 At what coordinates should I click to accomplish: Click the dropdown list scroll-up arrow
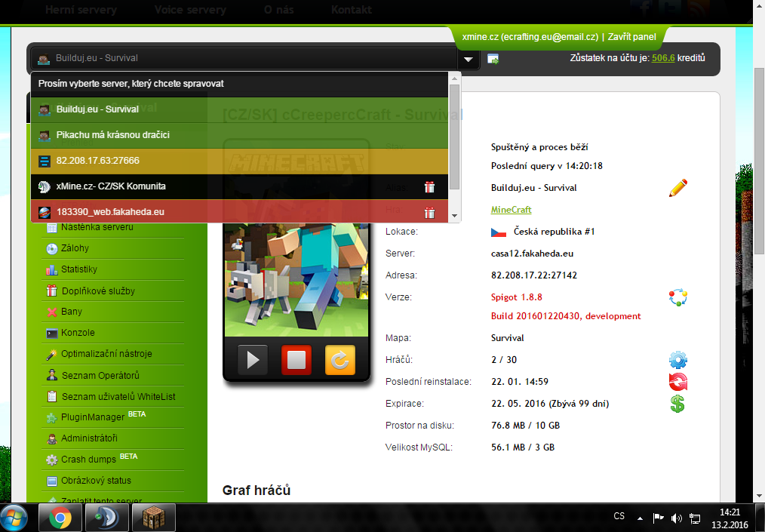point(455,78)
